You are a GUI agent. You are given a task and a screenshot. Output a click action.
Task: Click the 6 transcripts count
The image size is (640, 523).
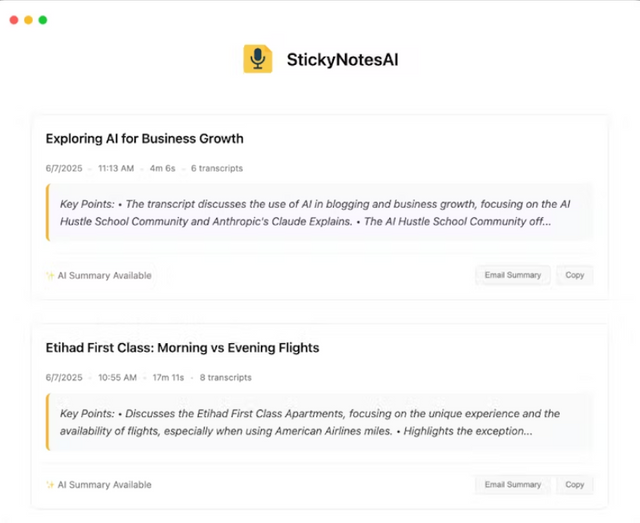click(217, 168)
